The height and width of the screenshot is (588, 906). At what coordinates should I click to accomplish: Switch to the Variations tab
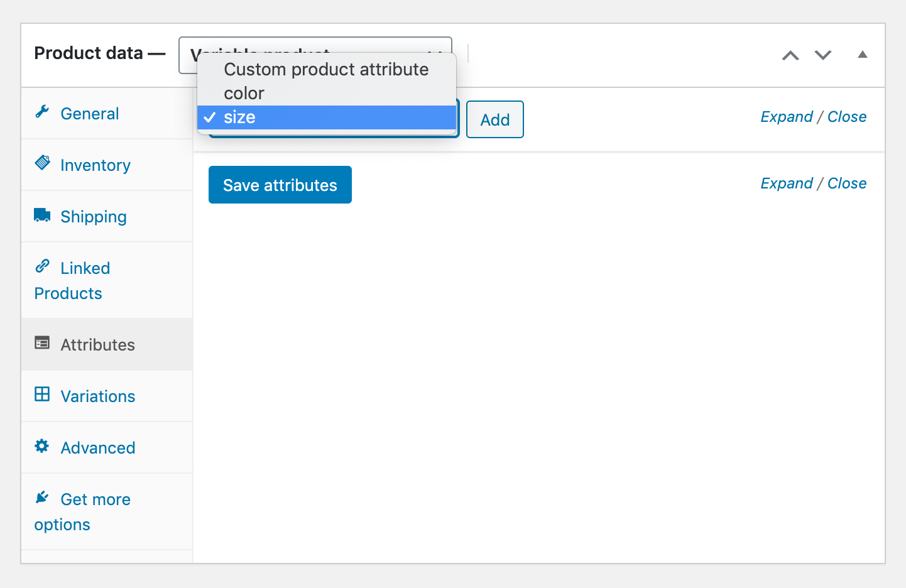pyautogui.click(x=97, y=396)
